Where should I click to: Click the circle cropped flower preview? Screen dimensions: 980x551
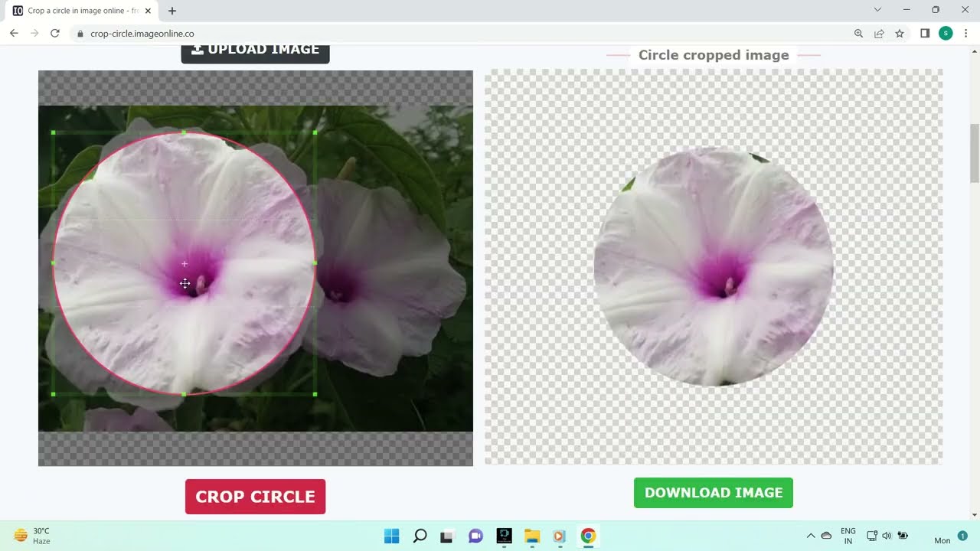click(714, 266)
